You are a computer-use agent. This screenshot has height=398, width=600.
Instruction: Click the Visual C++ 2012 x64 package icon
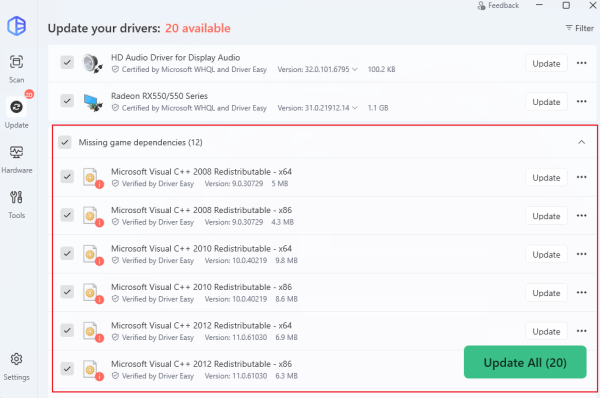93,331
